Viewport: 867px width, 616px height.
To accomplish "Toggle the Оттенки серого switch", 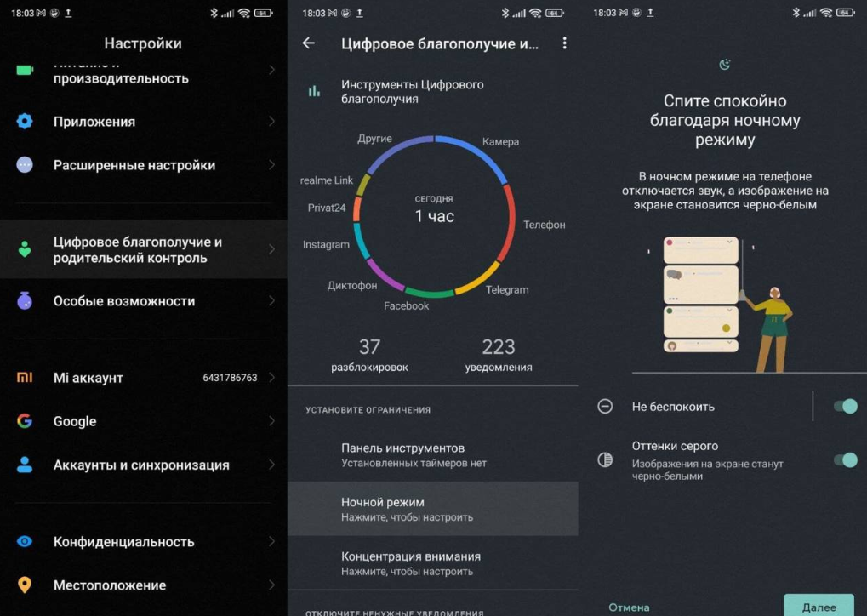I will click(844, 460).
